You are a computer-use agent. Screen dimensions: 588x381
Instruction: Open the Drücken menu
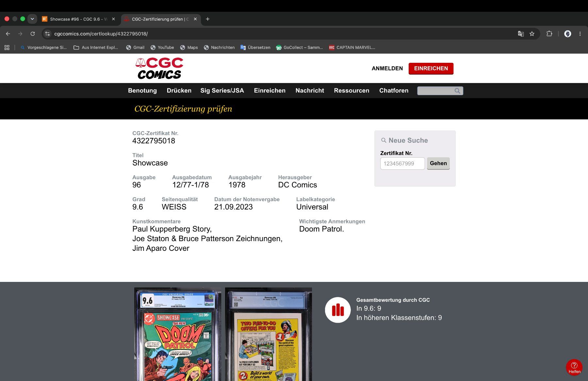(179, 91)
